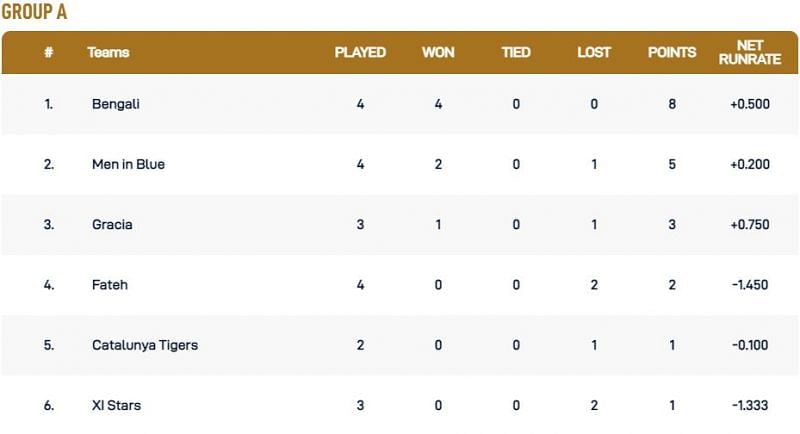Click the POINTS column header
This screenshot has width=800, height=434.
click(x=672, y=52)
